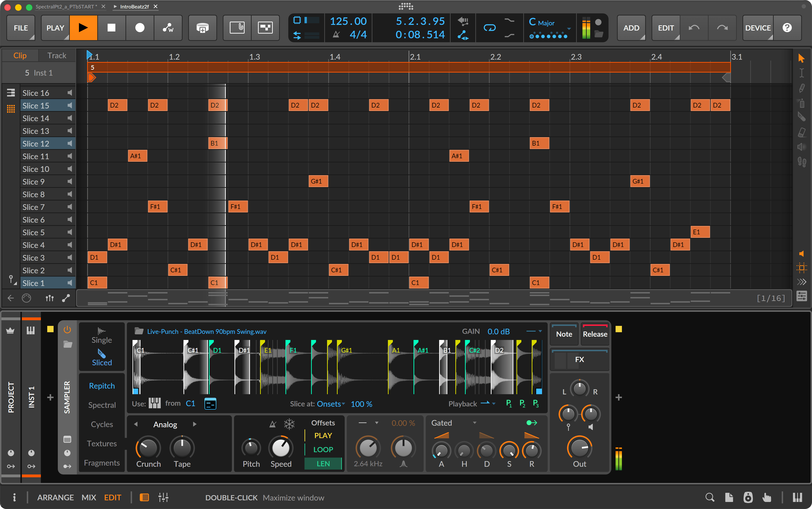The image size is (812, 509).
Task: Open the Gated envelope mode dropdown
Action: [x=454, y=423]
